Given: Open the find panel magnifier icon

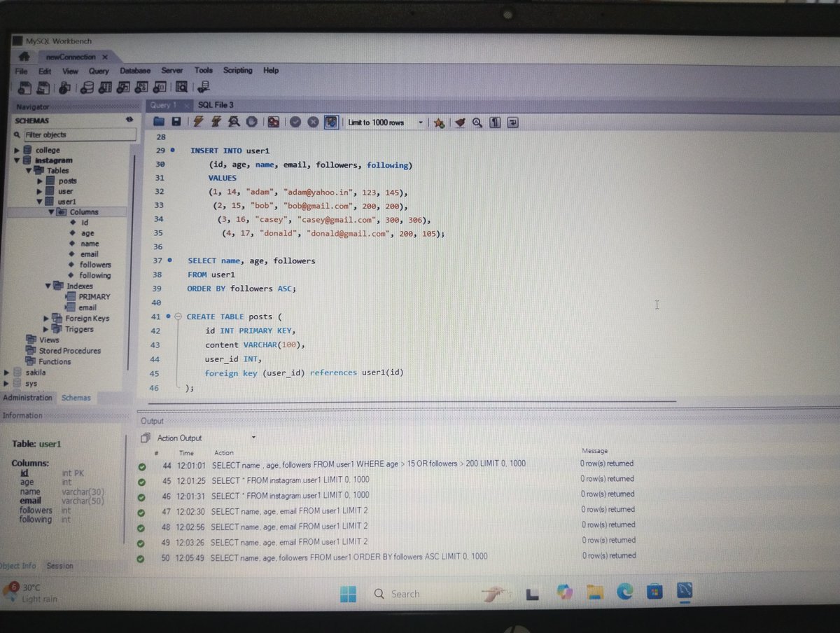Looking at the screenshot, I should tap(477, 123).
